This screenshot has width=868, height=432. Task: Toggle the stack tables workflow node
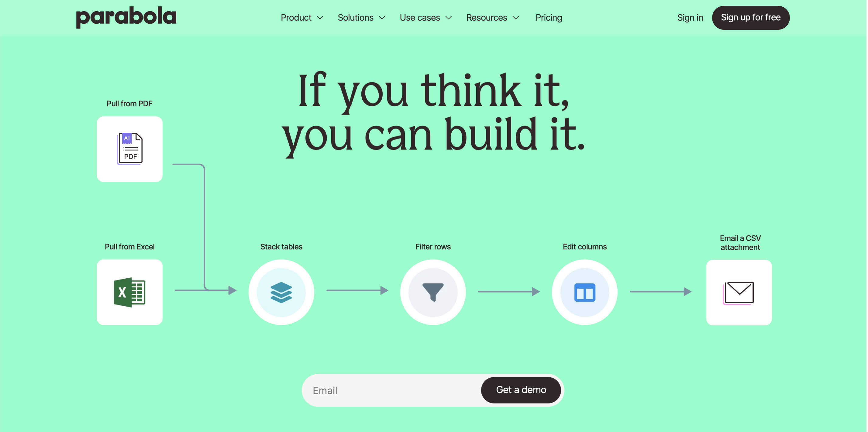click(282, 292)
